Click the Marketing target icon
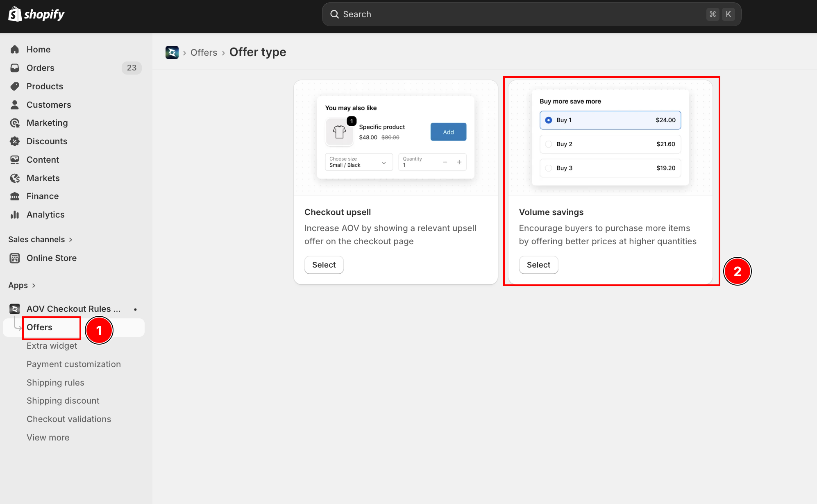 pos(15,123)
